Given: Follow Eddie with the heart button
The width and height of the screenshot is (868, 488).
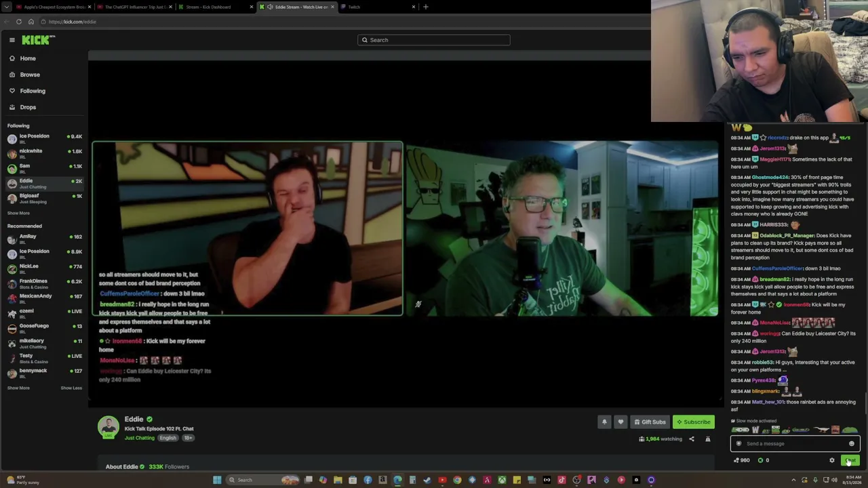Looking at the screenshot, I should pos(620,422).
